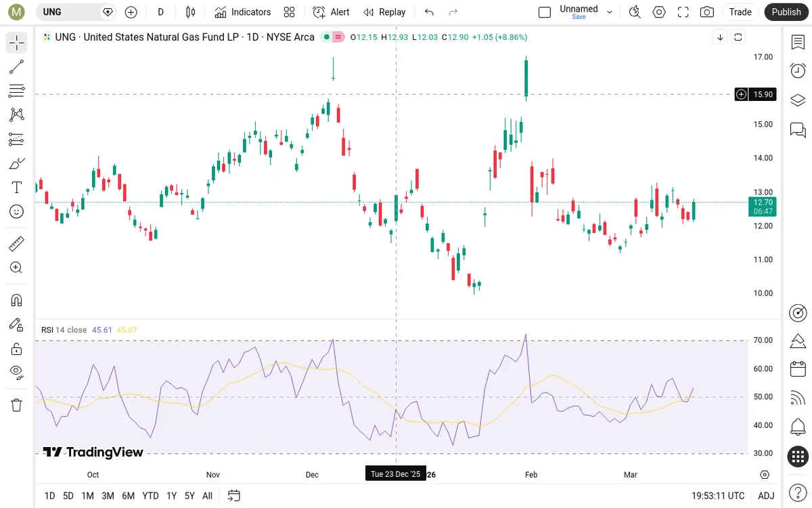Screen dimensions: 812x508
Task: Collapse the pane with down arrow
Action: coord(720,37)
